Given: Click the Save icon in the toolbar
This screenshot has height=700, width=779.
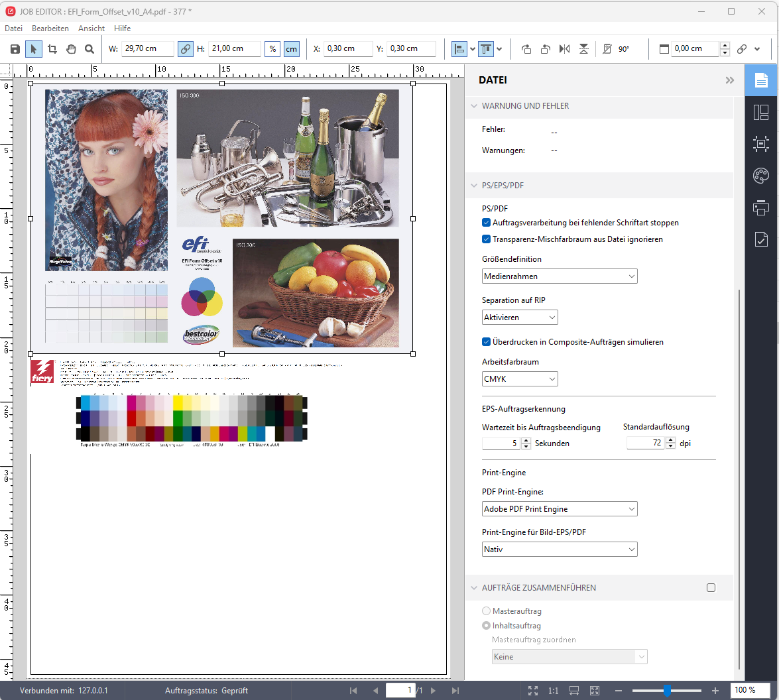Looking at the screenshot, I should click(15, 49).
